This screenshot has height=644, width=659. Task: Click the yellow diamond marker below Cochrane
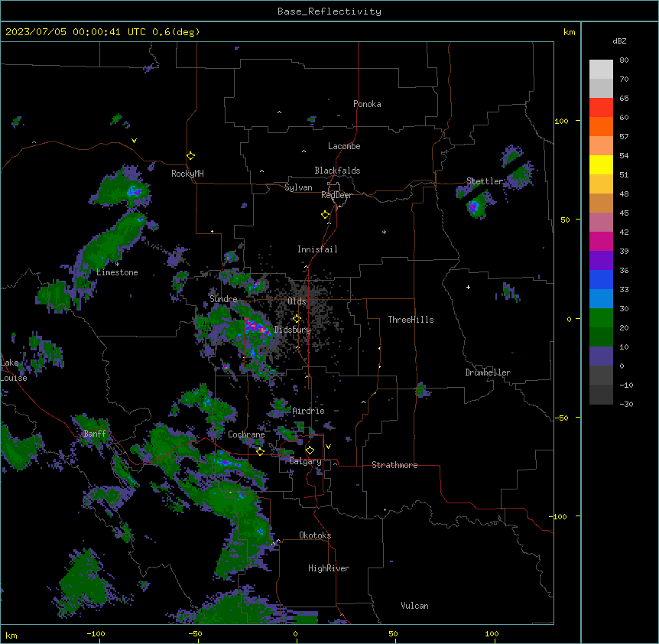click(x=260, y=451)
